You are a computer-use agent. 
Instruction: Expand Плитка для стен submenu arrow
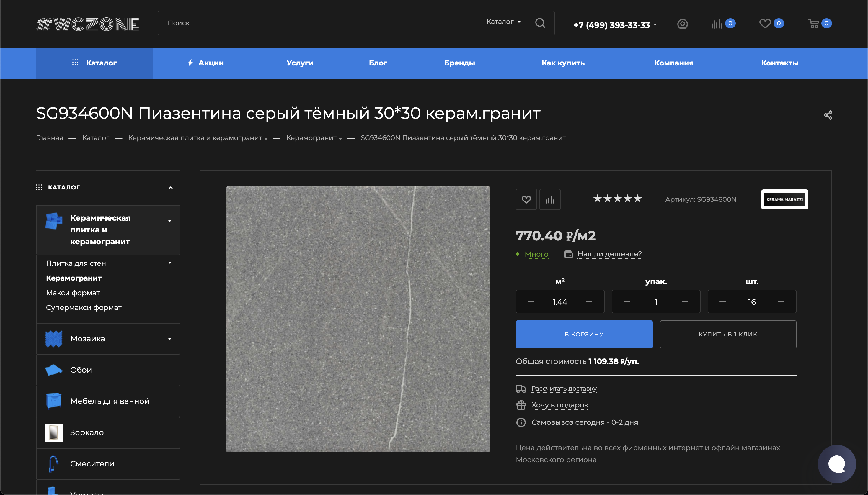click(169, 263)
